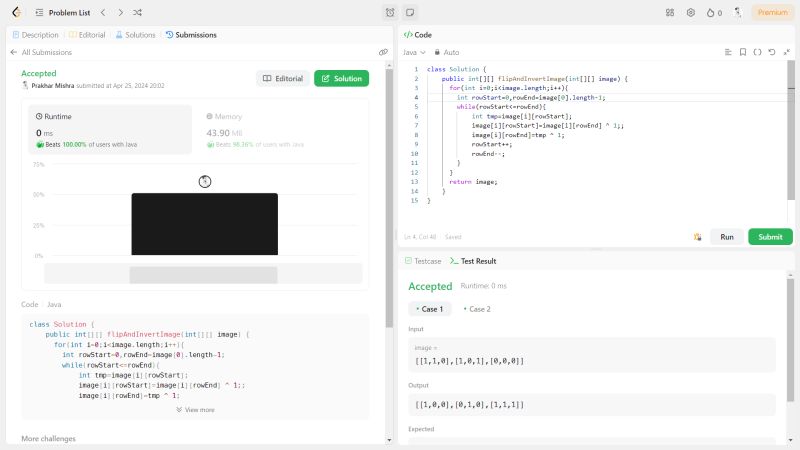Click the bookmark icon in the editor toolbar
Screen dimensions: 800x450
click(x=743, y=52)
